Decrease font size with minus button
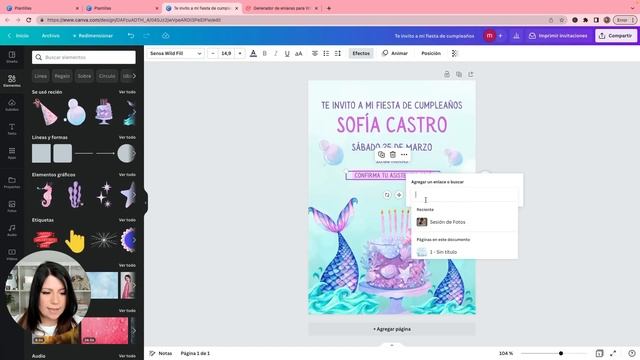This screenshot has height=360, width=640. coord(213,53)
